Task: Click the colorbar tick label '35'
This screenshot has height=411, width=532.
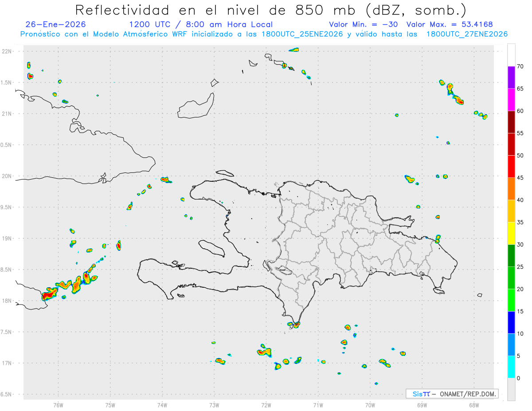Action: pos(520,222)
